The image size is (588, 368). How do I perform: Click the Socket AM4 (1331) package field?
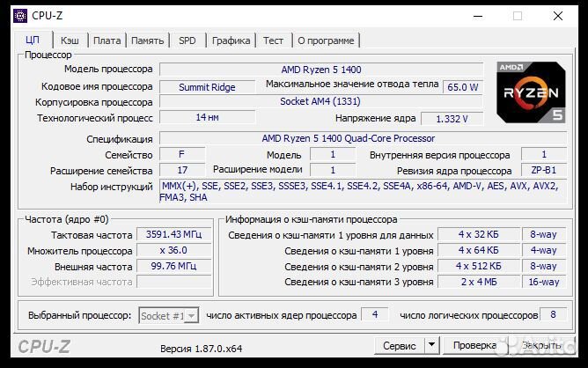tap(321, 101)
